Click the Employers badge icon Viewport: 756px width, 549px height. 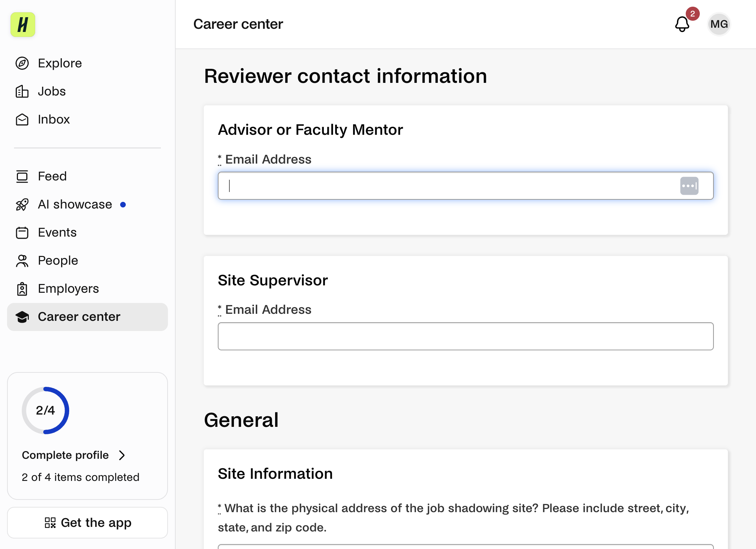(x=22, y=289)
